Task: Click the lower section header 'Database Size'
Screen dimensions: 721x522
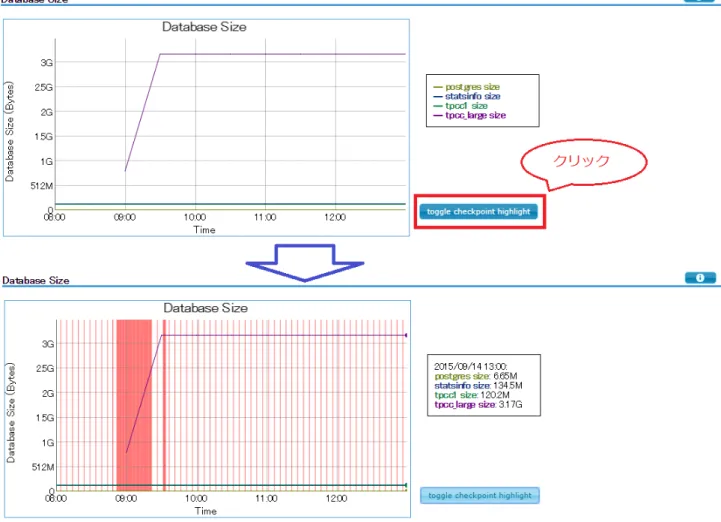Action: coord(36,281)
